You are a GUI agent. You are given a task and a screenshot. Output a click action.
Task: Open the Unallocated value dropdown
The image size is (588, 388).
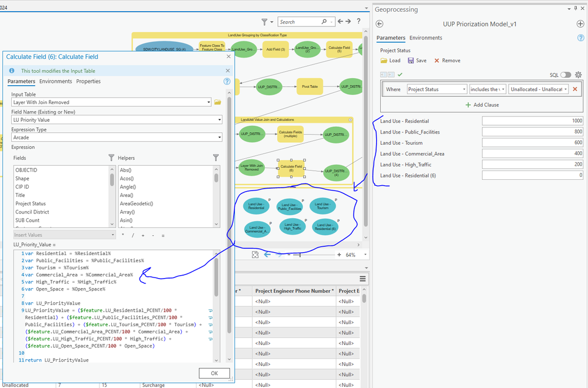pos(566,89)
